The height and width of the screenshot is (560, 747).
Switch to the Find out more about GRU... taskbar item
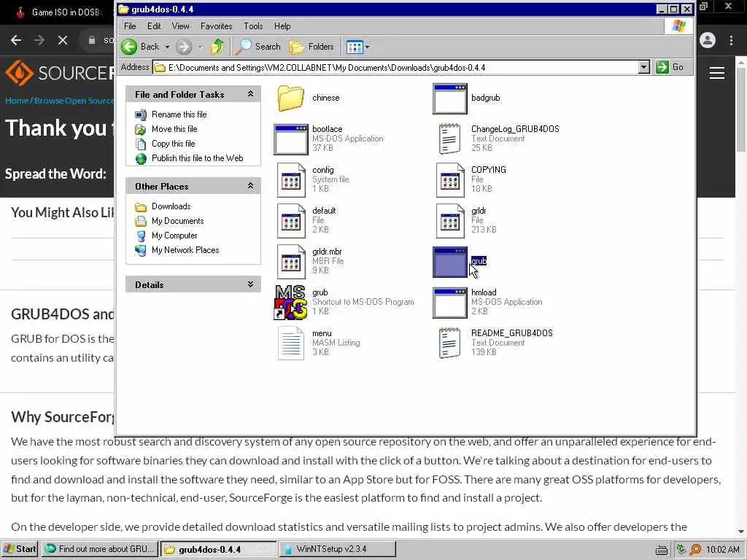(x=99, y=549)
